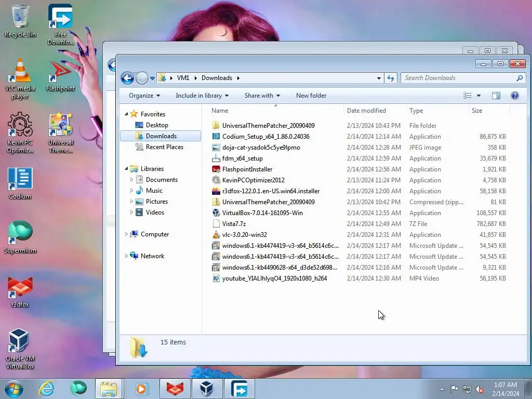
Task: Open Windows Media Player from taskbar
Action: point(141,389)
